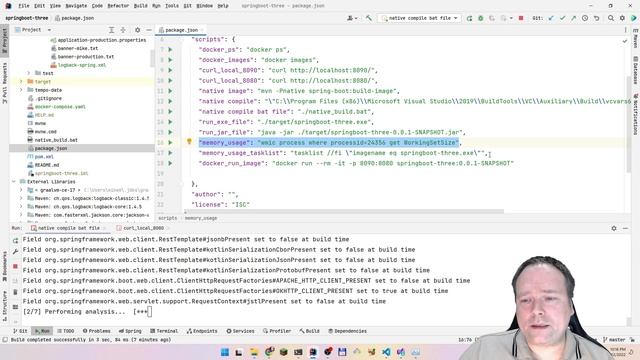Open the File menu
The width and height of the screenshot is (640, 360).
[24, 6]
